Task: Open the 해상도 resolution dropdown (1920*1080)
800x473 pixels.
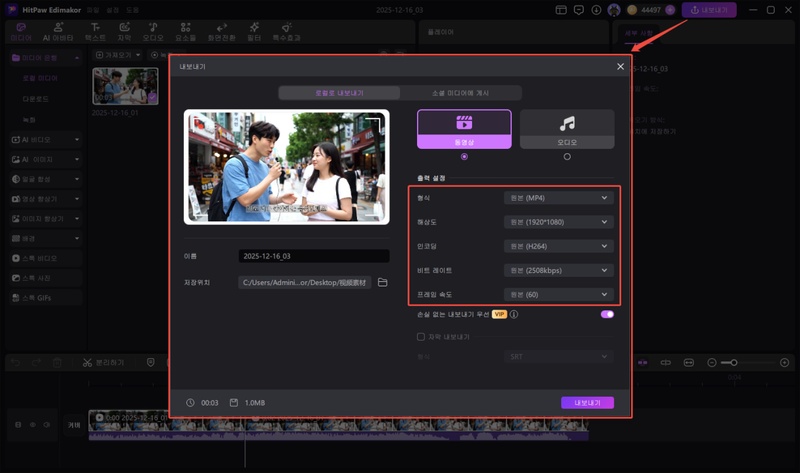Action: (559, 222)
